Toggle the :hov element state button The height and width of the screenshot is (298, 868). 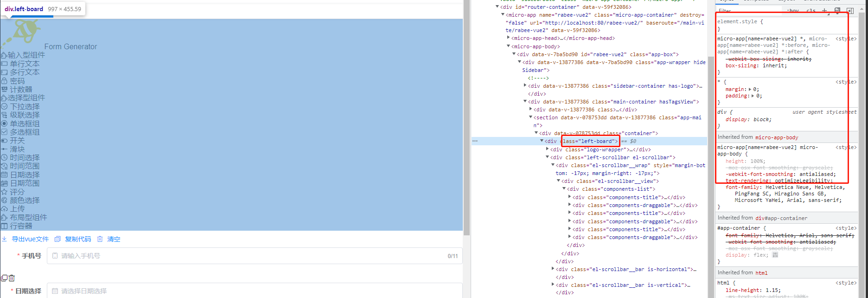(793, 11)
